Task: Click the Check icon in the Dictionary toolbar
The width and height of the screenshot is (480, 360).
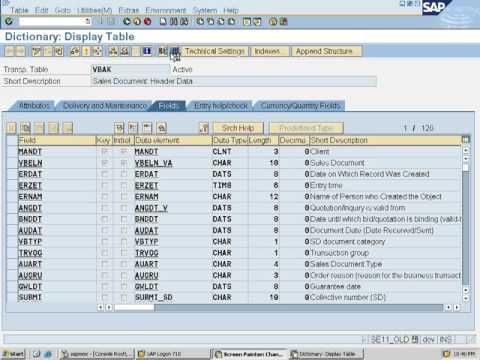Action: tap(75, 51)
